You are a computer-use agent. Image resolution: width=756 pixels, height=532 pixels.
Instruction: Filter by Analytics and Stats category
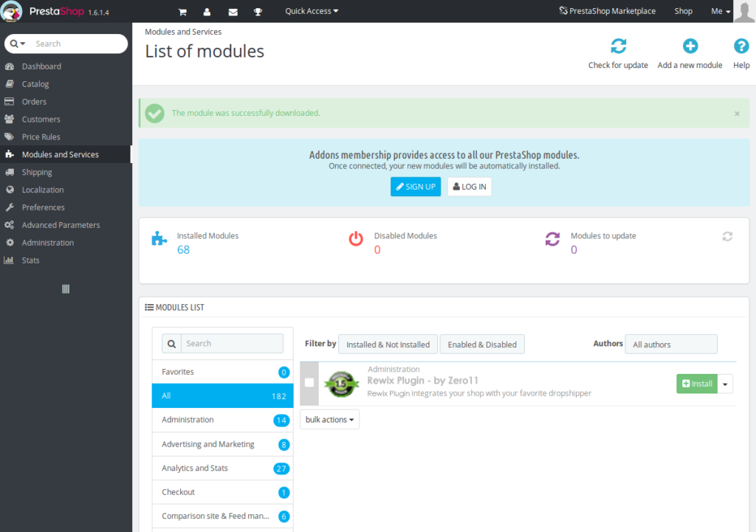223,468
